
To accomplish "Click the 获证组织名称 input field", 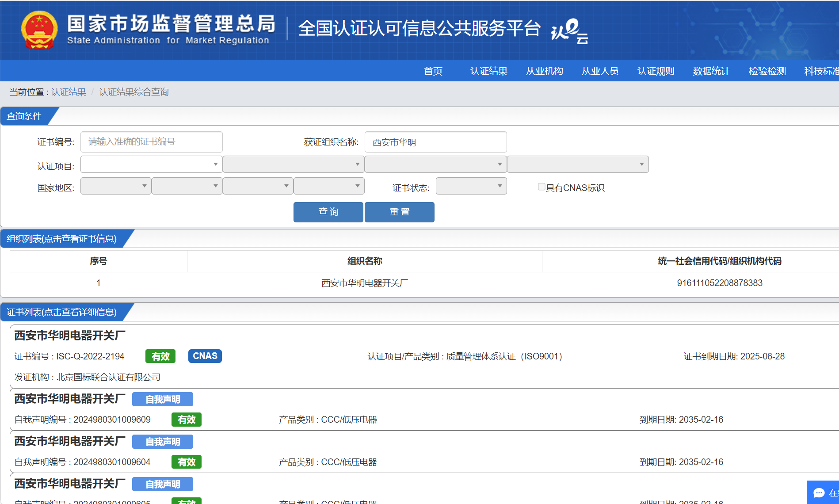I will (435, 142).
